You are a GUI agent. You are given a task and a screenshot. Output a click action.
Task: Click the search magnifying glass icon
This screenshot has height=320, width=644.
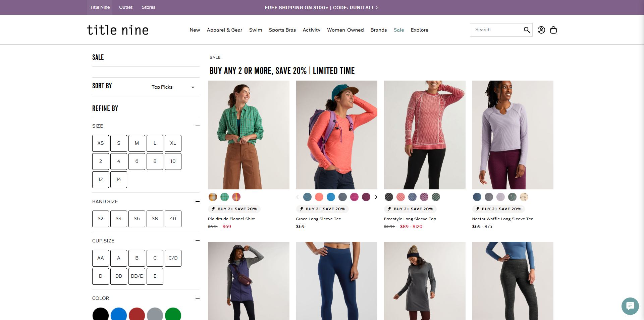[x=527, y=30]
